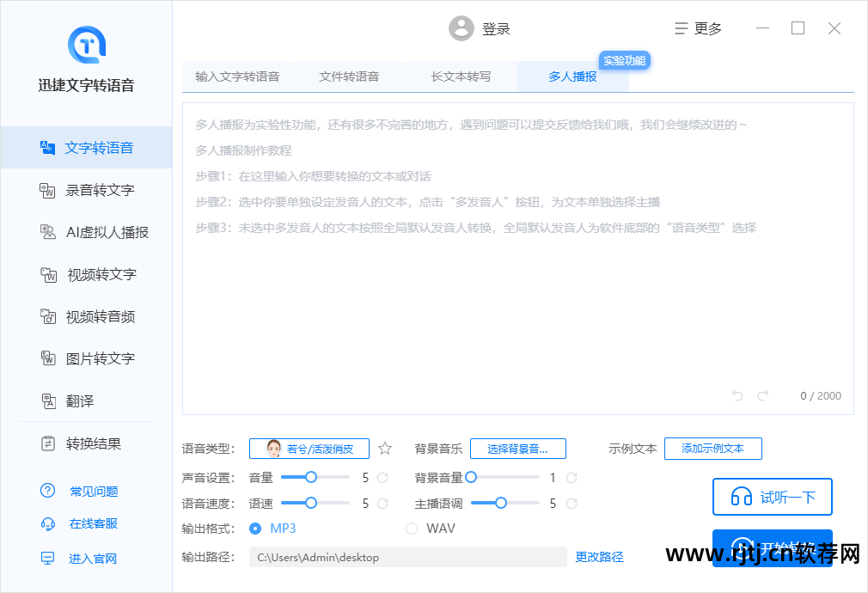Open the 若兮/活泼俏皮 voice selector
The width and height of the screenshot is (868, 593).
tap(309, 448)
